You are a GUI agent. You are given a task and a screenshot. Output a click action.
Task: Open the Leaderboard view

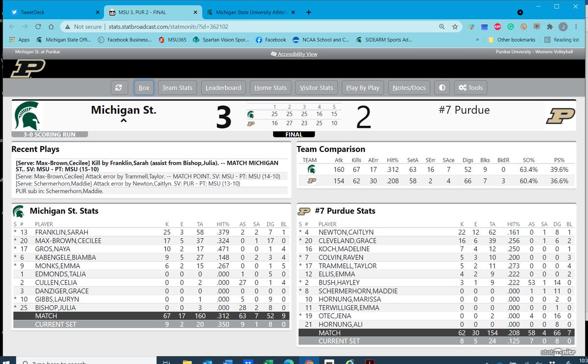tap(223, 88)
